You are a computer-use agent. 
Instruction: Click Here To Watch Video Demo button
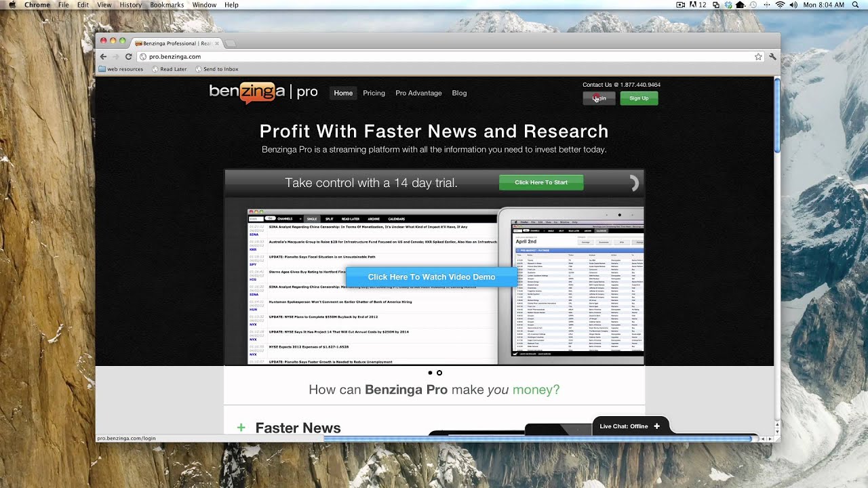(431, 277)
